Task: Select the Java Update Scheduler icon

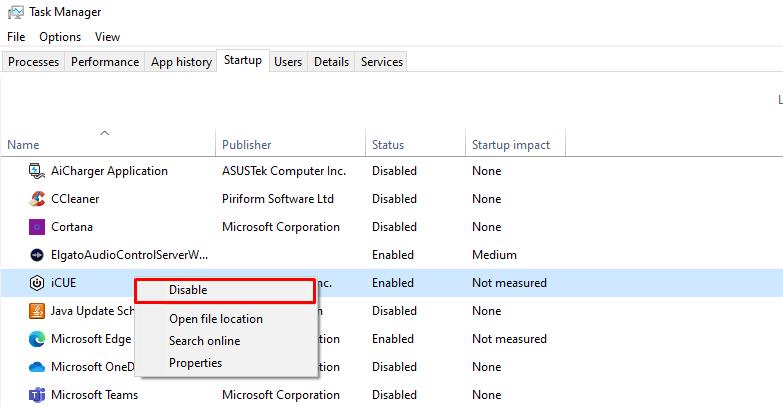Action: tap(37, 311)
